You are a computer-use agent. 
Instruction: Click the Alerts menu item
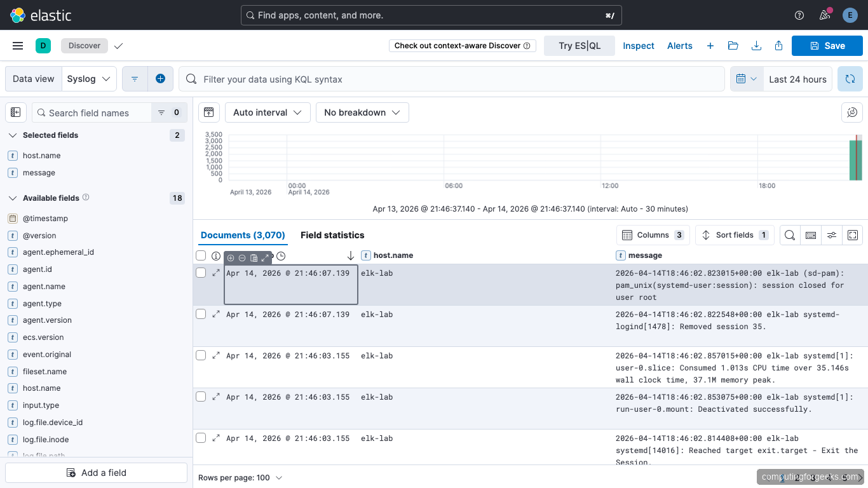click(680, 45)
